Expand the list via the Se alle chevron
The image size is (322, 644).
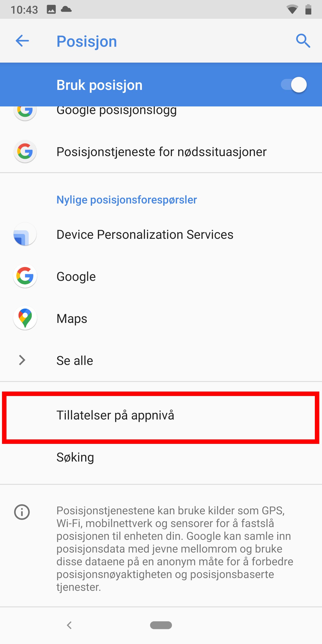[22, 360]
